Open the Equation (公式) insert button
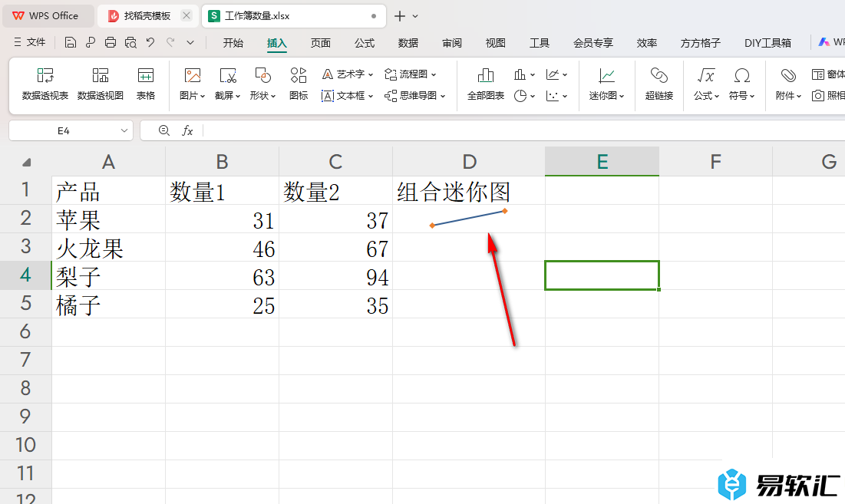This screenshot has width=845, height=504. coord(706,84)
